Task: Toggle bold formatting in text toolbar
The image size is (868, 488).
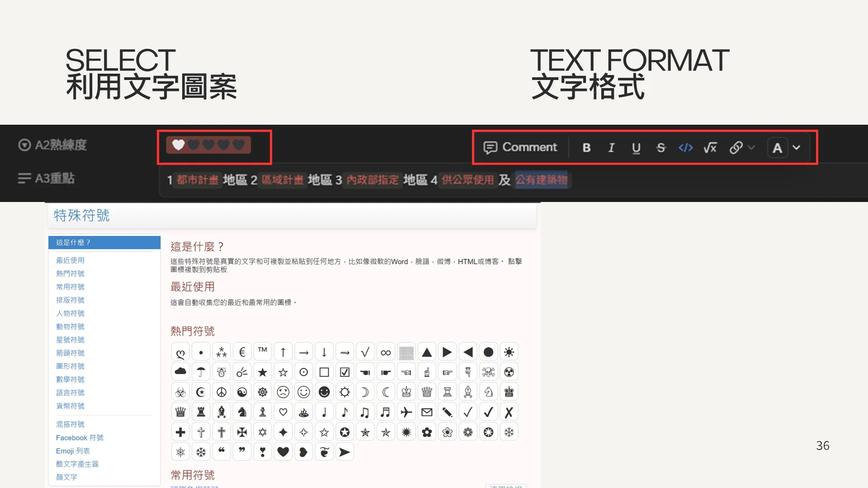Action: click(586, 148)
